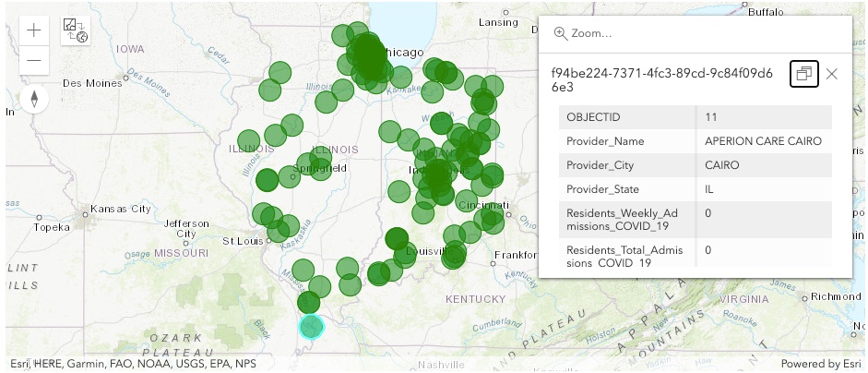Close the feature popup
Viewport: 868px width, 373px height.
832,74
